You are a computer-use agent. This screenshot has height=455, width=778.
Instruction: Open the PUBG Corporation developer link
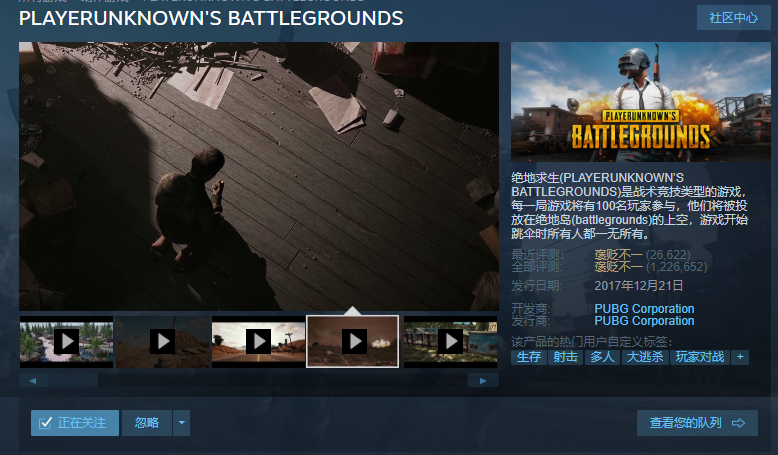644,309
